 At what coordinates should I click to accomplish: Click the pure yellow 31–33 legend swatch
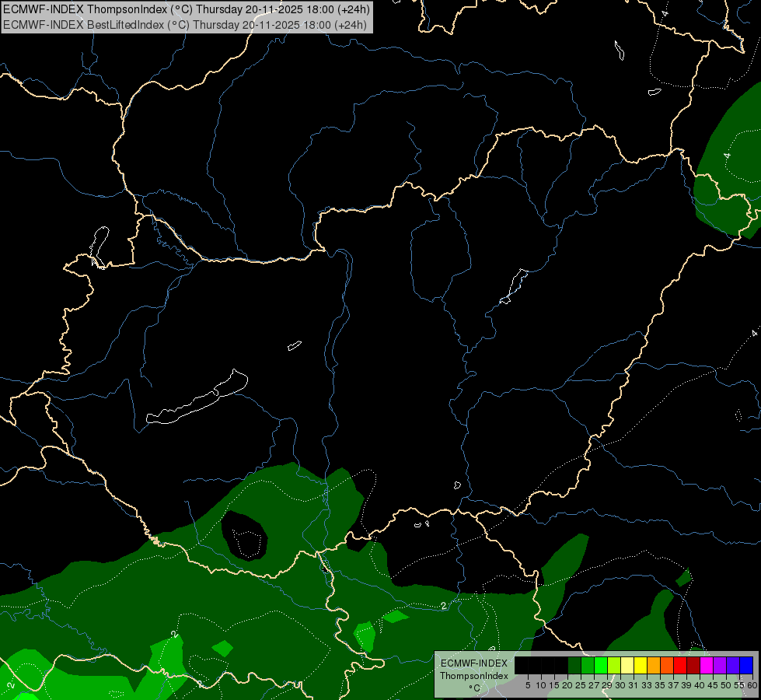641,665
